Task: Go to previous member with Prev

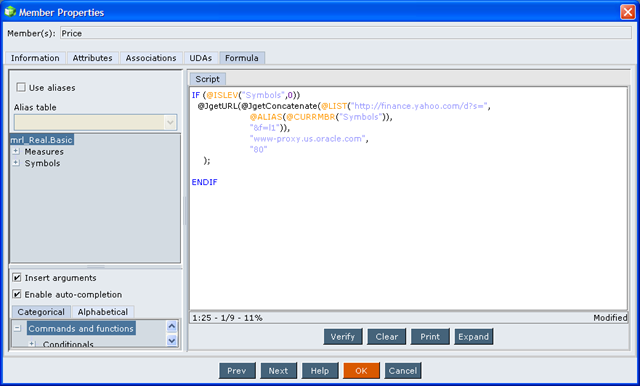Action: (237, 370)
